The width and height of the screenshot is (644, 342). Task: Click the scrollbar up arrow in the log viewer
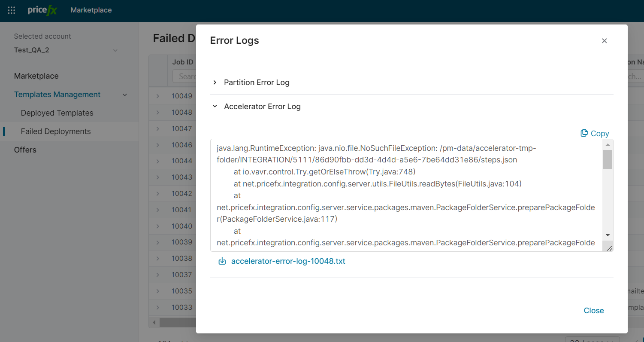tap(608, 144)
